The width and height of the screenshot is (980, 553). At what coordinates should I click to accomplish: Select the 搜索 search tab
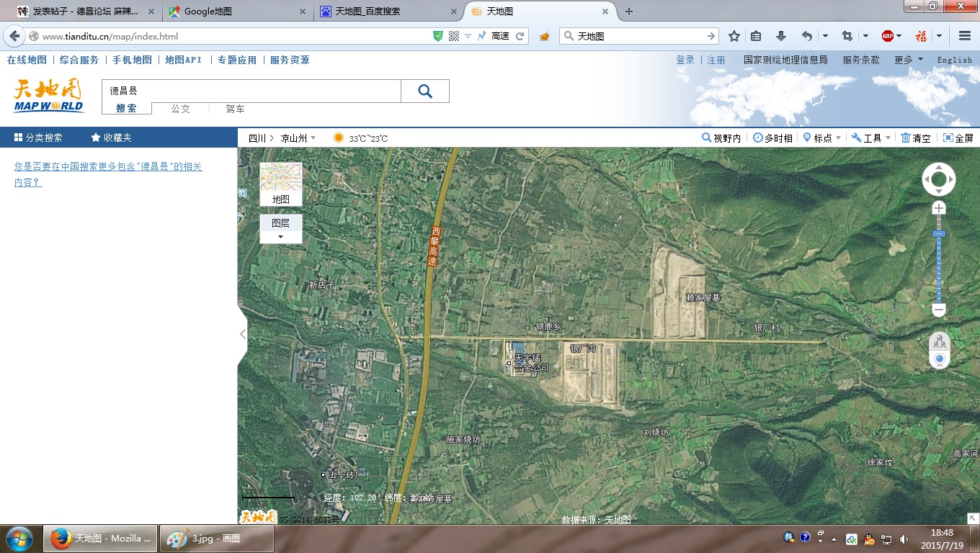(x=126, y=109)
